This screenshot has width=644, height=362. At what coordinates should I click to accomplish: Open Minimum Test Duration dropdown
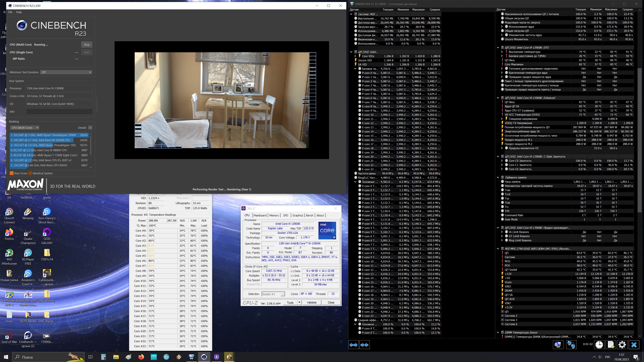tap(66, 72)
